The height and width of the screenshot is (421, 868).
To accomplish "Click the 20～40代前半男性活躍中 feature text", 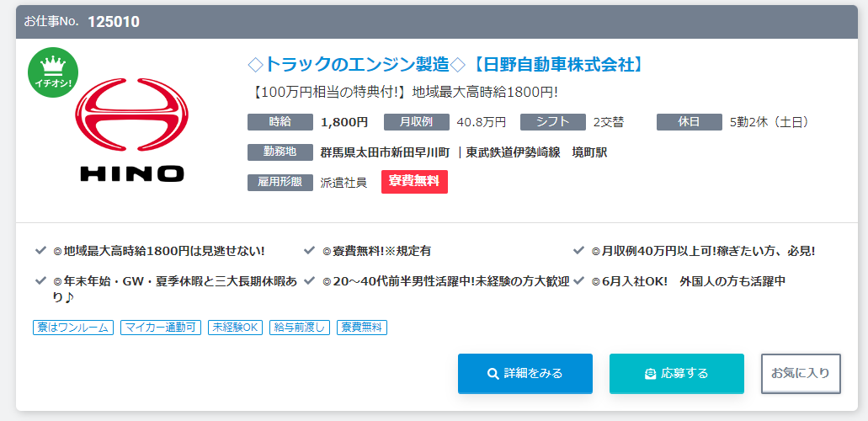I will click(446, 281).
